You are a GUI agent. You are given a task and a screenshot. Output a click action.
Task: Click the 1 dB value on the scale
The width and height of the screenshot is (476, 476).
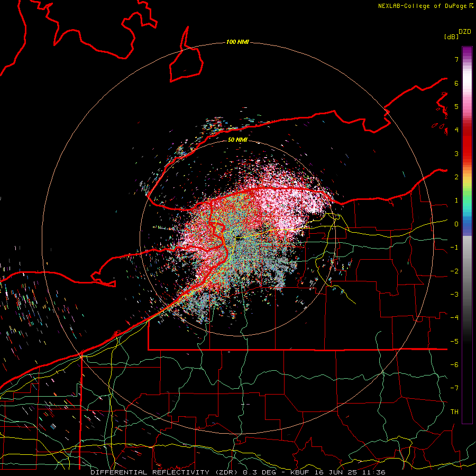(456, 200)
